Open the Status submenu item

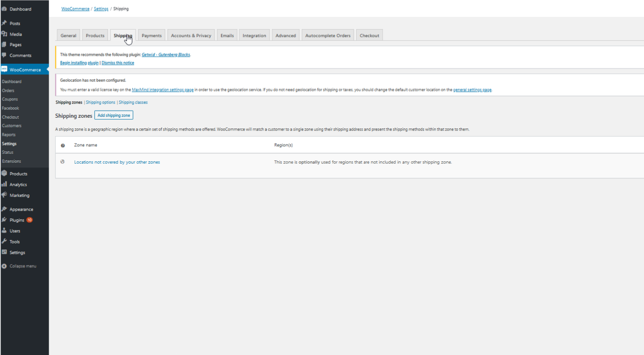coord(8,152)
